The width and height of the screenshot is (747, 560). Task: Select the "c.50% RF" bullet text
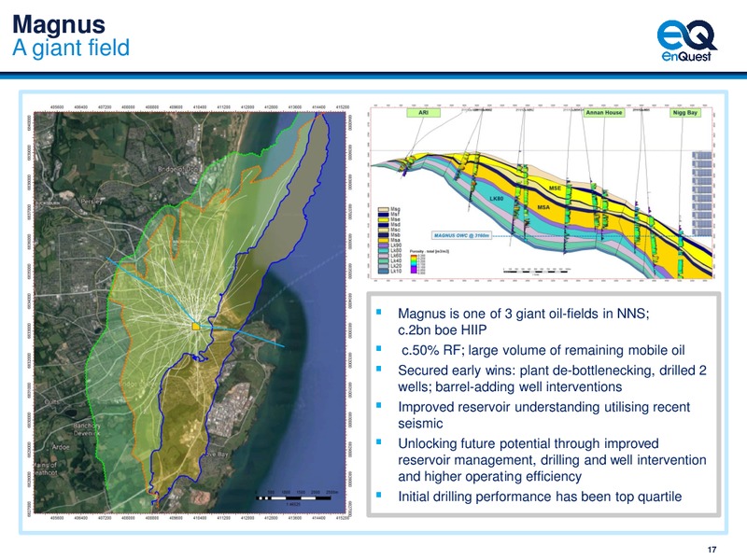point(543,350)
